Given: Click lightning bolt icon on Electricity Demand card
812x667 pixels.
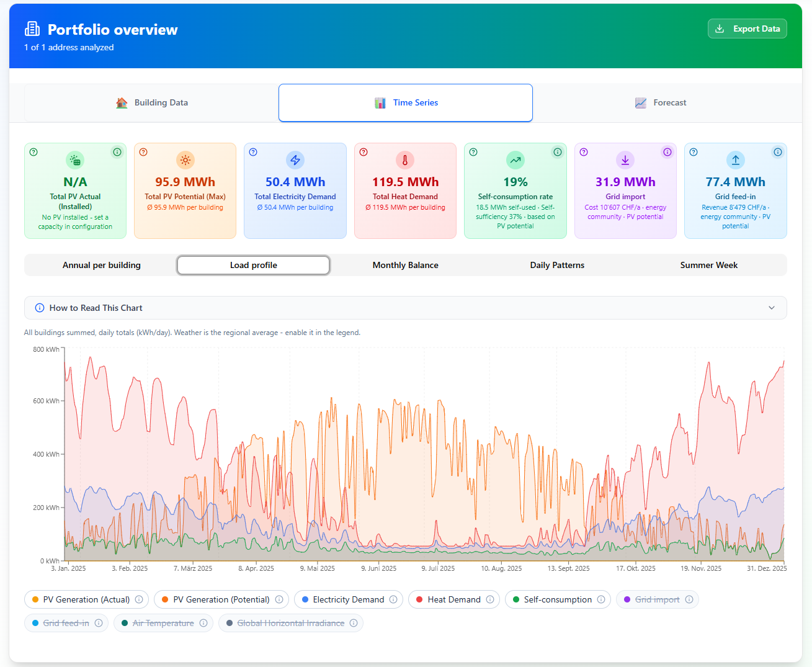Looking at the screenshot, I should click(295, 160).
